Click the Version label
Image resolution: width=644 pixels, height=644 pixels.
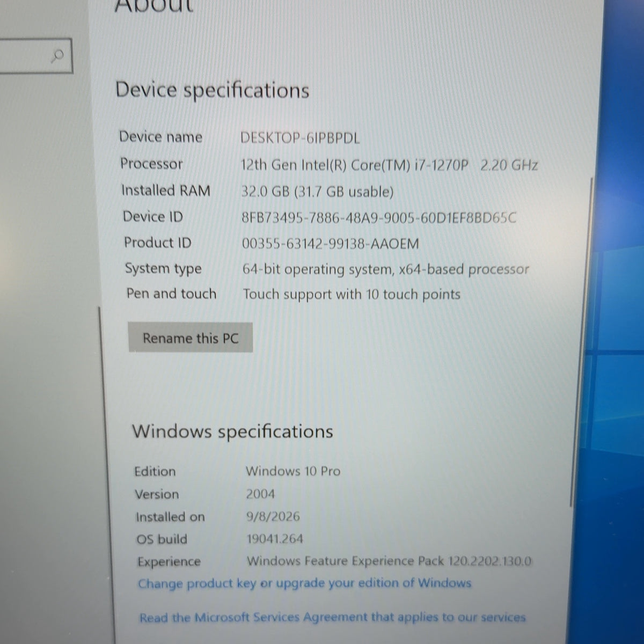pos(157,494)
